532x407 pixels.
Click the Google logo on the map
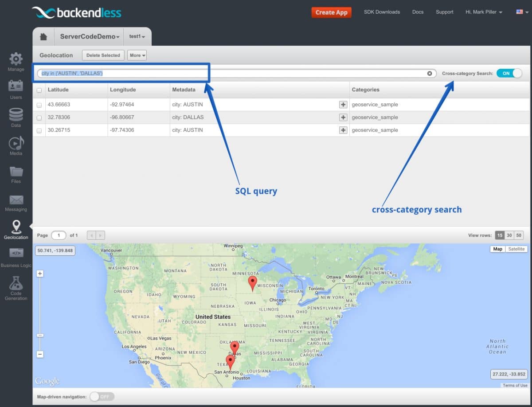47,381
